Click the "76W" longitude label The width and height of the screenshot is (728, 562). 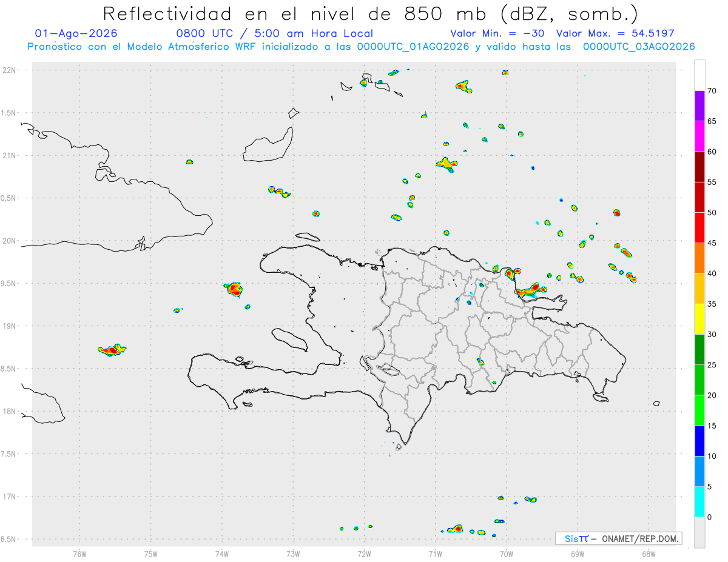click(x=79, y=554)
